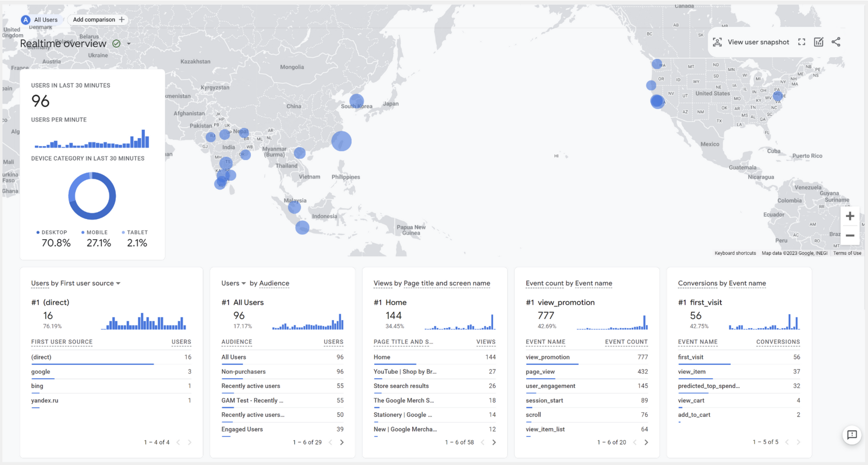Viewport: 868px width, 465px height.
Task: Zoom out on the map
Action: 850,235
